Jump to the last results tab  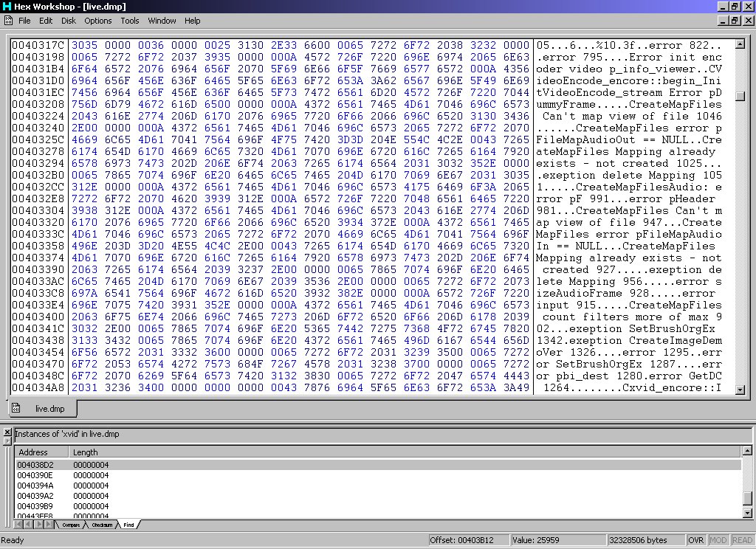click(x=48, y=525)
